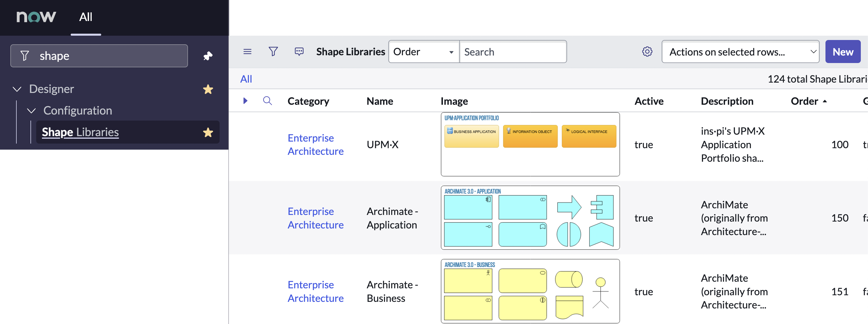Click the order value 100

tap(840, 145)
